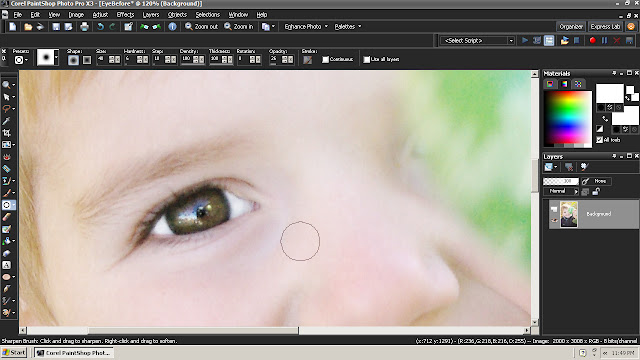Expand the Enhance Photo dropdown
The width and height of the screenshot is (640, 360).
306,27
